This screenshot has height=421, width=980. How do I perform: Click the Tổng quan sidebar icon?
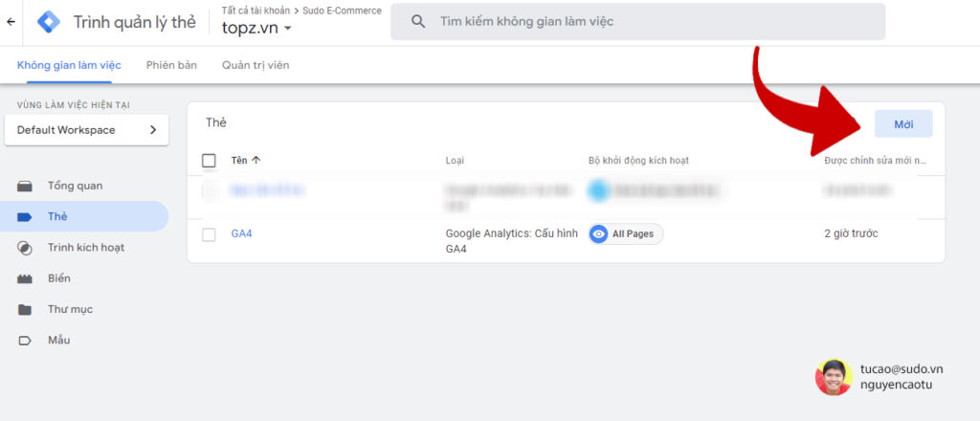(x=24, y=187)
